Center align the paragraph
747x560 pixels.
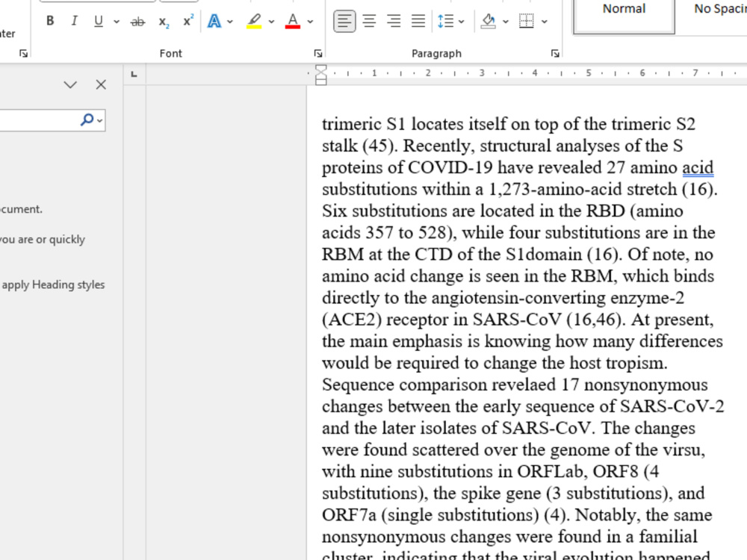coord(369,21)
